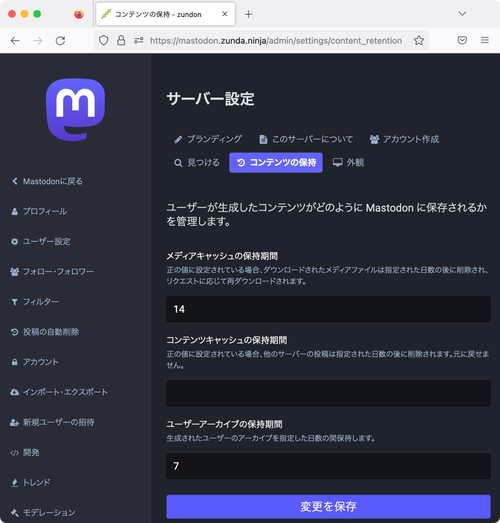500x523 pixels.
Task: Switch to the ブランディング tab
Action: tap(208, 139)
